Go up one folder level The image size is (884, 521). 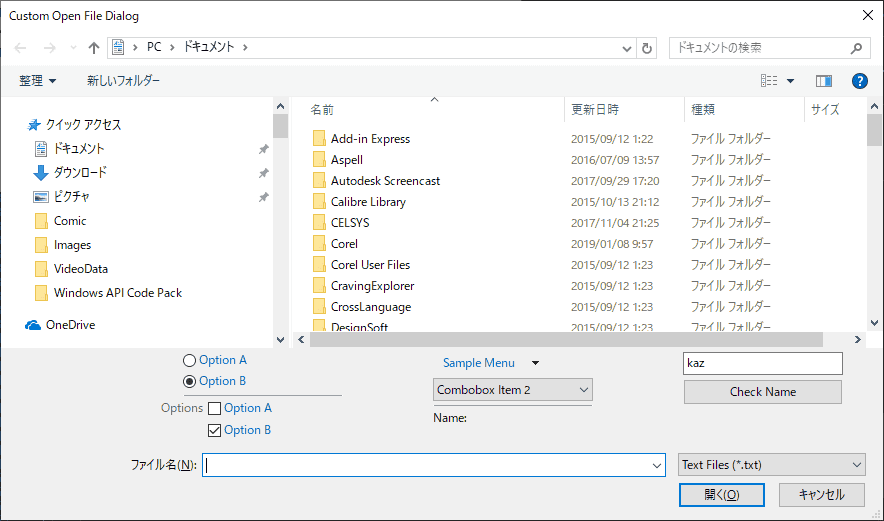pos(94,48)
